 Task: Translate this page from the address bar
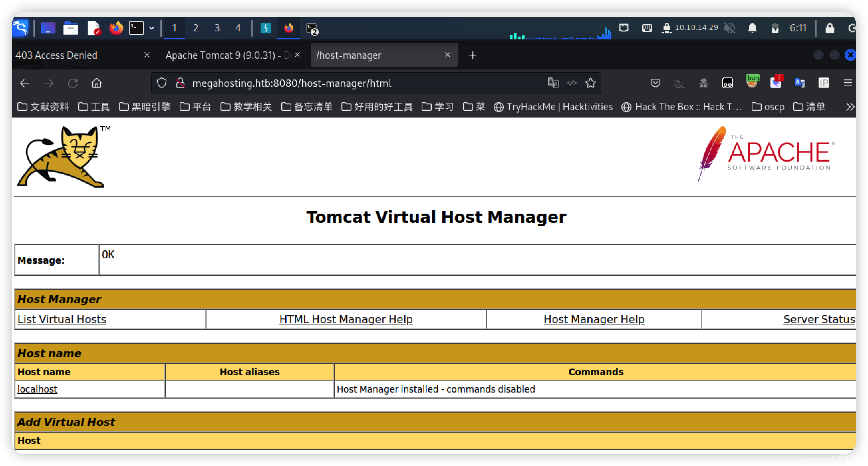(x=553, y=83)
